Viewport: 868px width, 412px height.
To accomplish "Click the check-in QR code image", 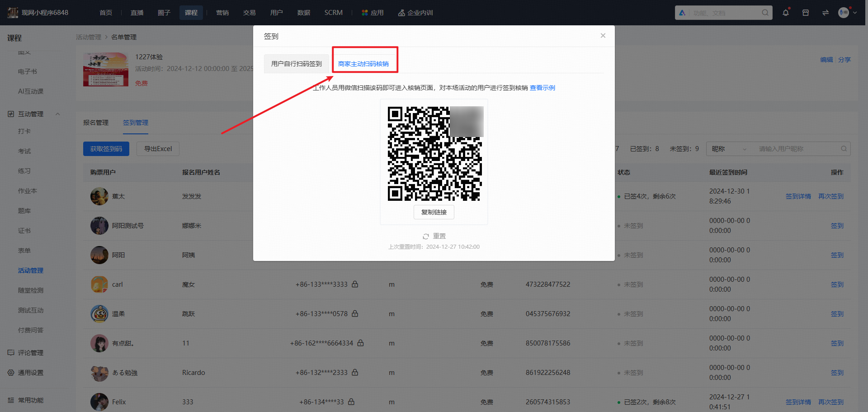I will pos(434,154).
